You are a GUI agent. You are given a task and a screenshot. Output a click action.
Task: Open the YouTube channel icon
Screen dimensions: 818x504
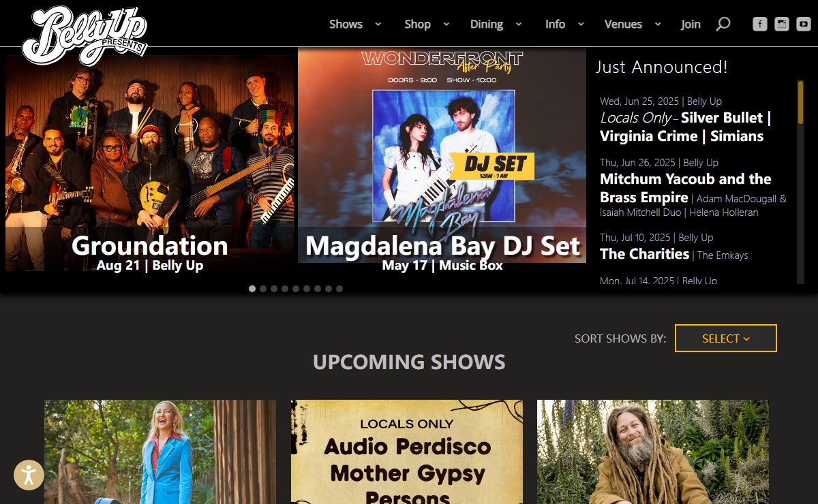pyautogui.click(x=803, y=24)
